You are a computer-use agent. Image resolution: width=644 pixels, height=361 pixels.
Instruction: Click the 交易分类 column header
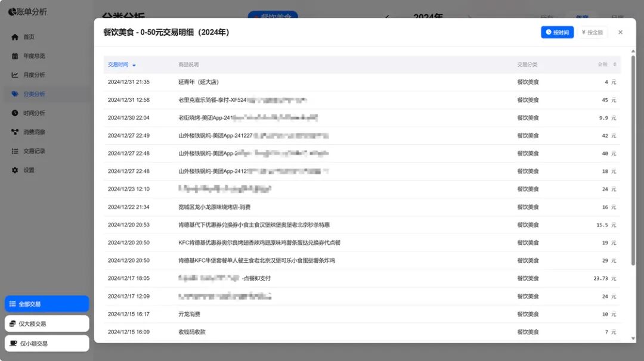click(x=527, y=64)
